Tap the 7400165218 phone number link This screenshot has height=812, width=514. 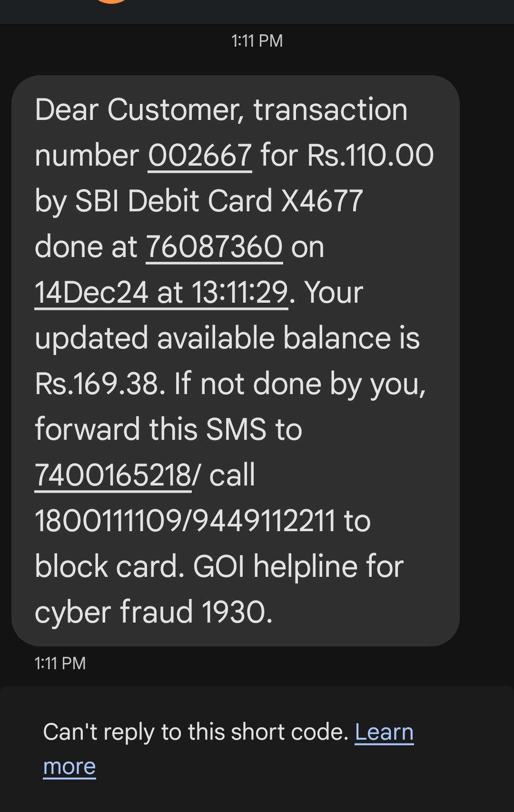tap(113, 475)
